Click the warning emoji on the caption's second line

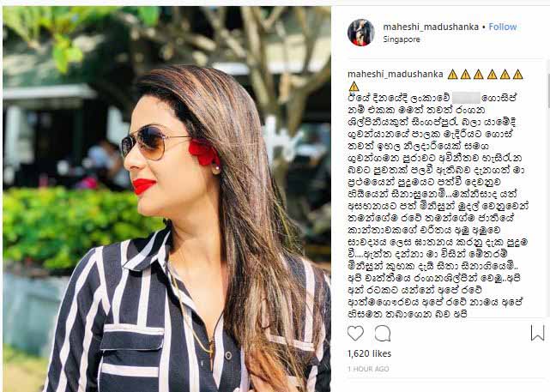tap(354, 86)
